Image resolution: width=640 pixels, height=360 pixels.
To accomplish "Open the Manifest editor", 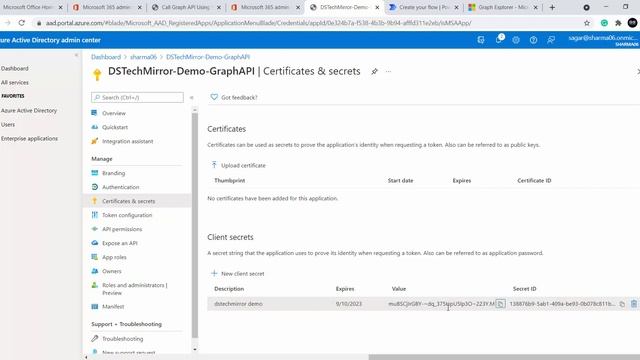I will pos(113,307).
